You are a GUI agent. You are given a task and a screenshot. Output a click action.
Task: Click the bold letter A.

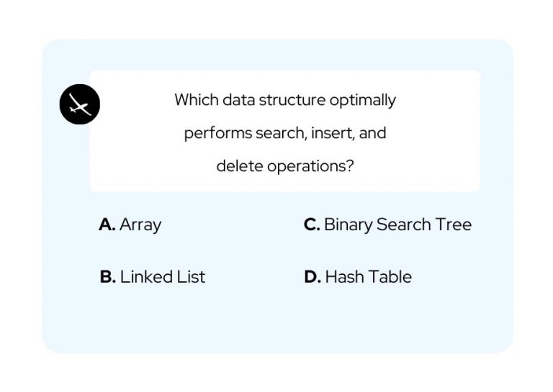click(x=107, y=224)
